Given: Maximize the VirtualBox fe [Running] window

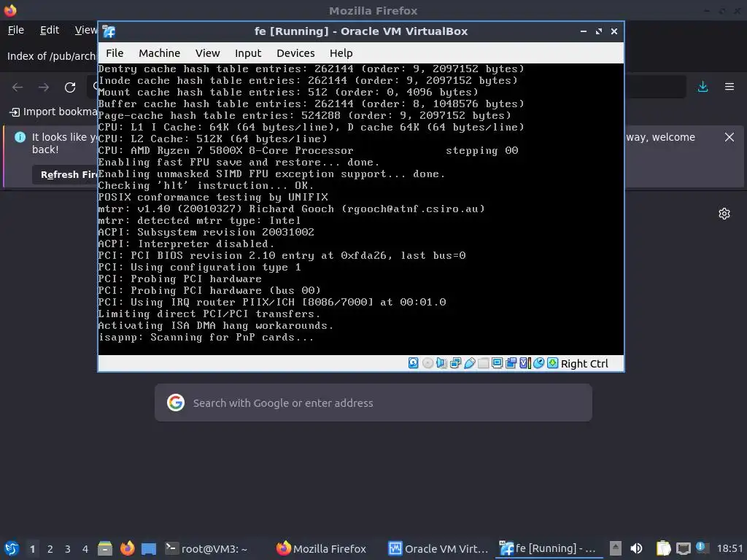Looking at the screenshot, I should 599,31.
